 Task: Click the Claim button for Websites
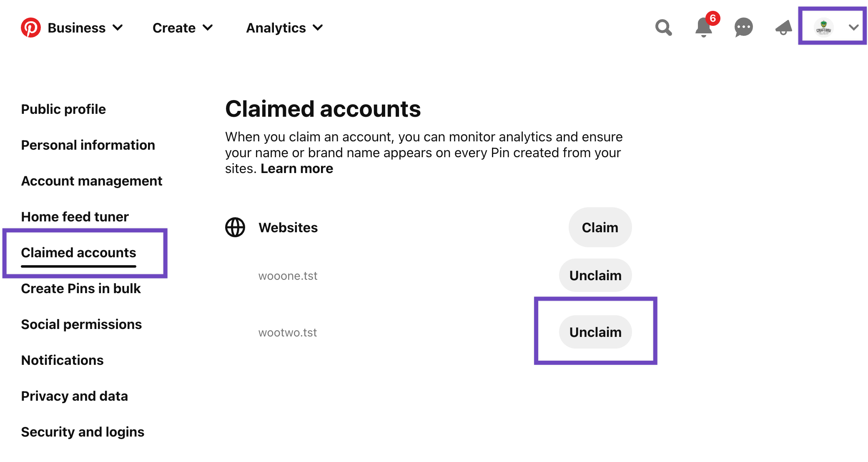pos(600,227)
